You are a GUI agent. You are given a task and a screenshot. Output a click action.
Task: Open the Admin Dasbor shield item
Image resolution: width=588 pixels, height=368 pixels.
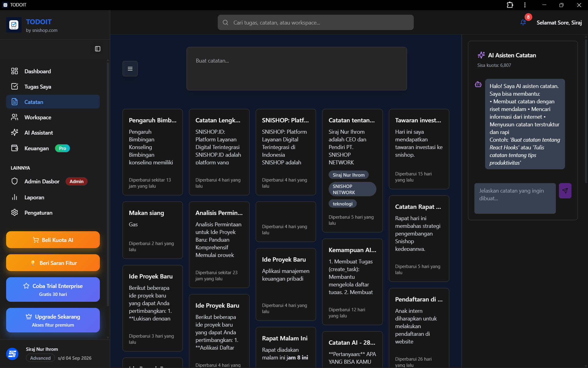[x=42, y=181]
